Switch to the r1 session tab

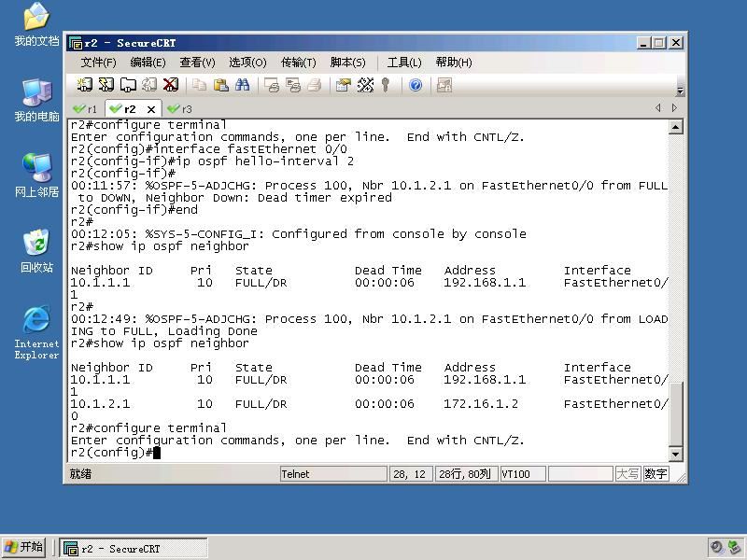coord(86,109)
